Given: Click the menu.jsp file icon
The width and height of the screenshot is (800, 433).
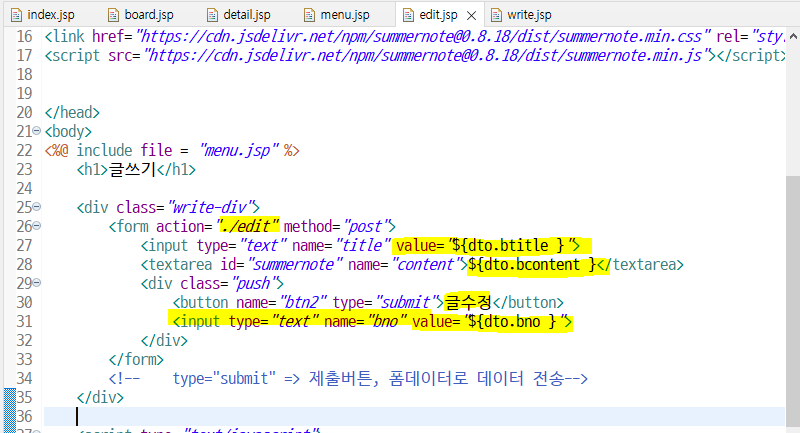Looking at the screenshot, I should tap(309, 15).
